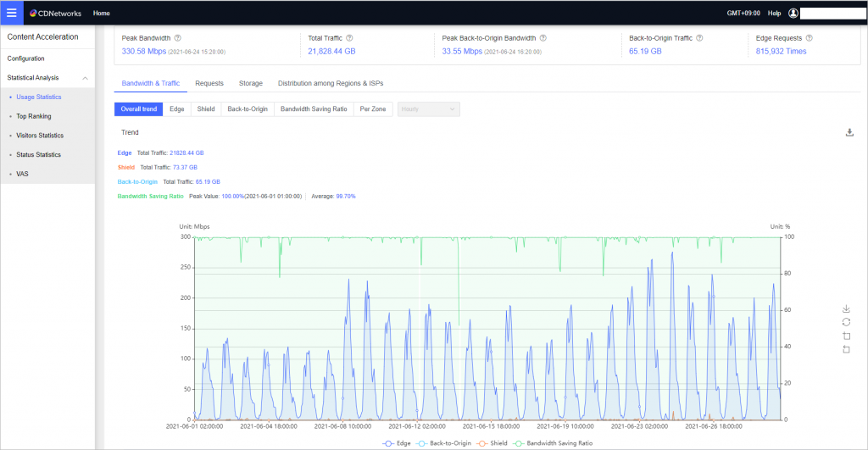Save chart as image using chart toolbox
This screenshot has width=868, height=450.
pyautogui.click(x=846, y=308)
